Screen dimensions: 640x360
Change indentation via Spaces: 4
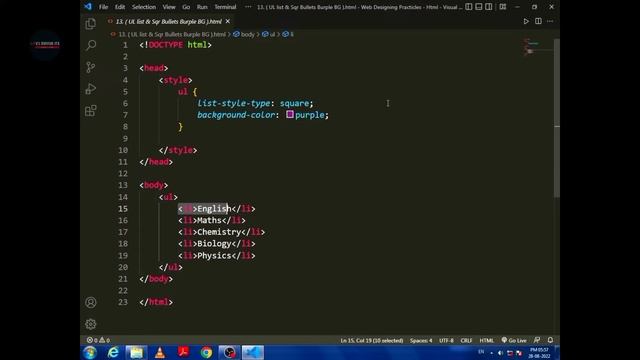click(x=421, y=340)
